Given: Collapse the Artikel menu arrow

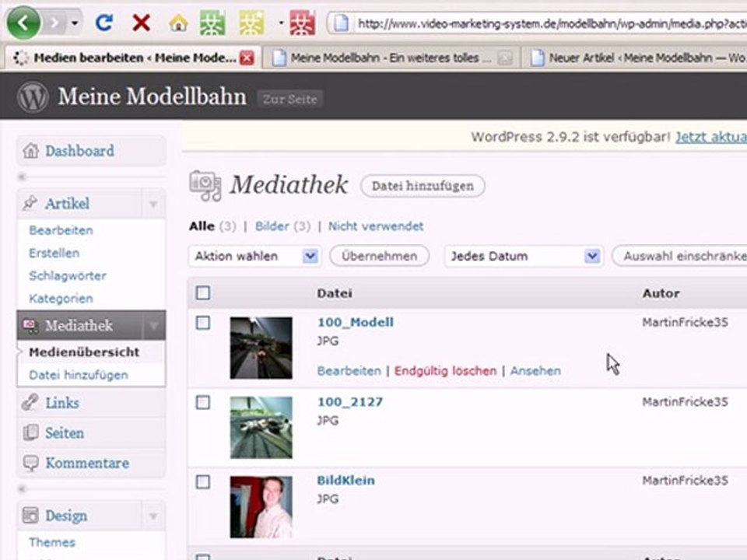Looking at the screenshot, I should tap(153, 205).
